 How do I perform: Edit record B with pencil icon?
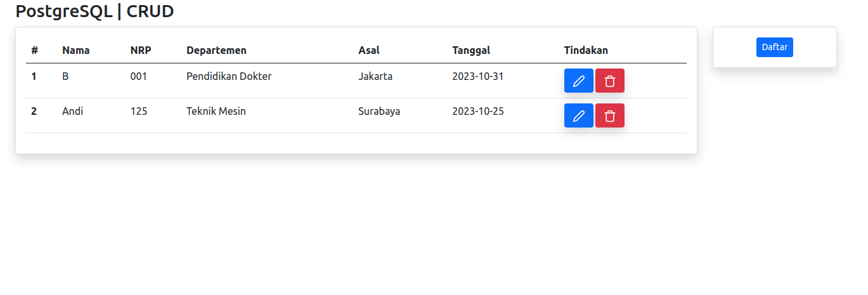coord(579,81)
